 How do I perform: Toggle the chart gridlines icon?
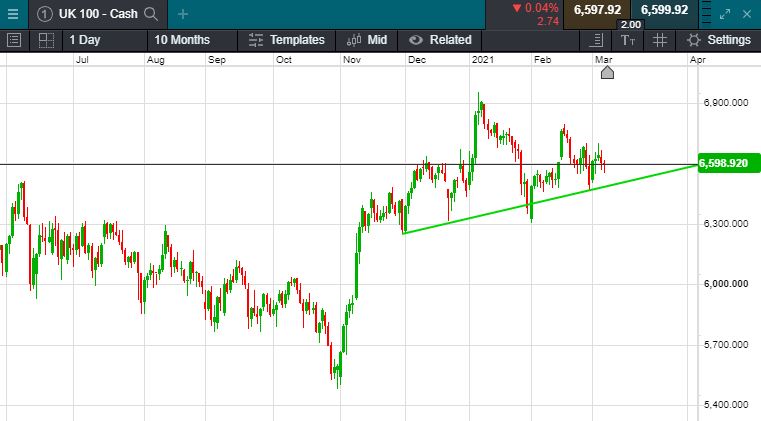click(659, 40)
